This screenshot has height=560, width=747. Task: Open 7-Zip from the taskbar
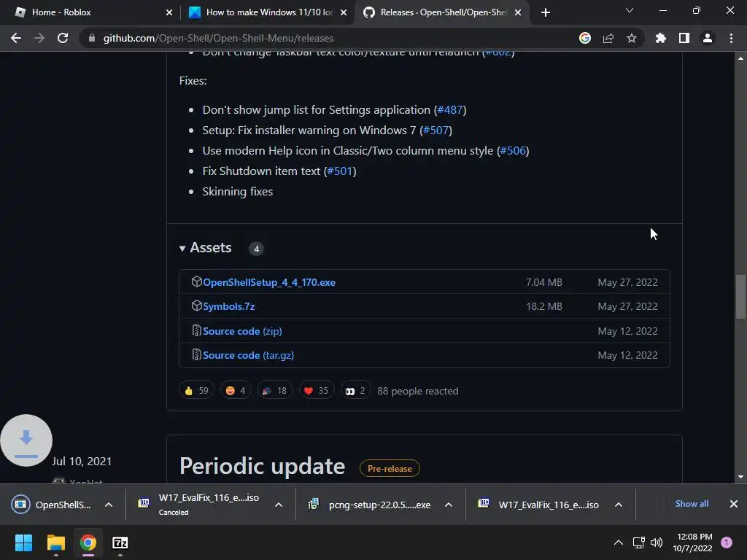coord(120,542)
